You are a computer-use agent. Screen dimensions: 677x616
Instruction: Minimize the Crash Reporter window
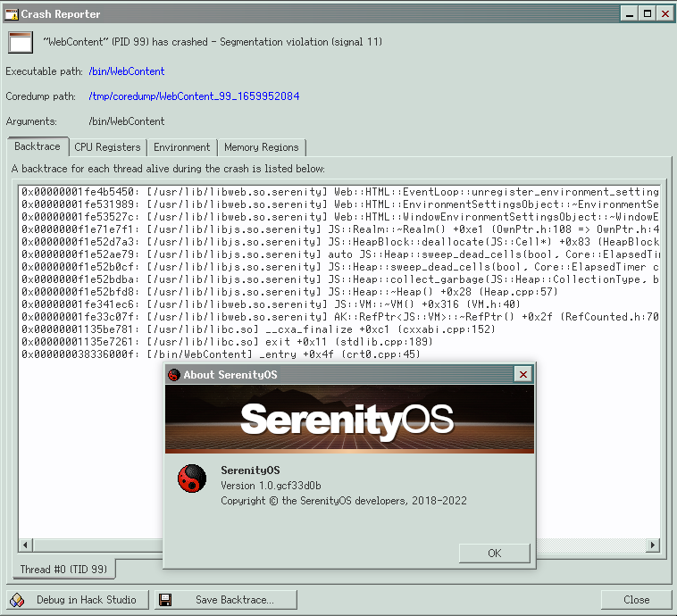(630, 13)
